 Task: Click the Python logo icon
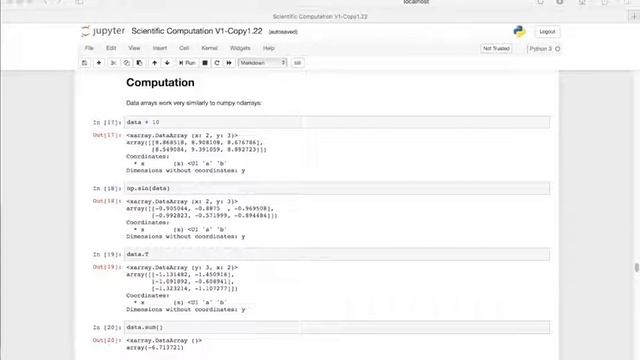(520, 31)
